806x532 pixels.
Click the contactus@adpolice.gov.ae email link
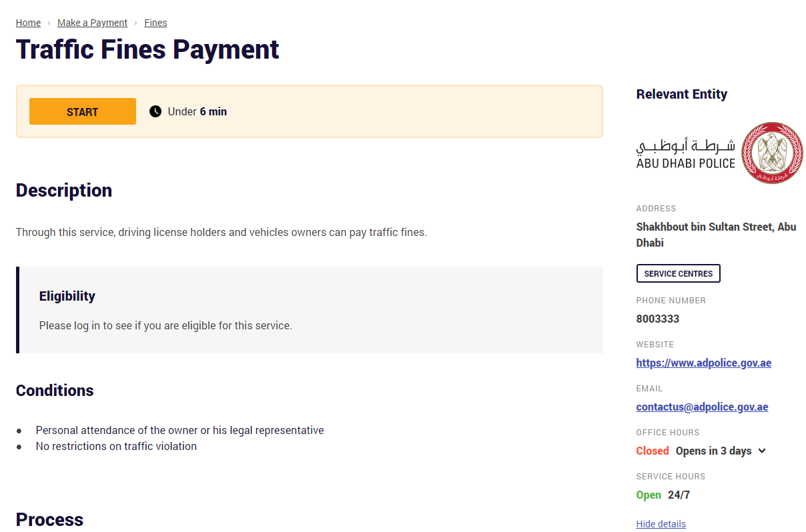tap(702, 407)
